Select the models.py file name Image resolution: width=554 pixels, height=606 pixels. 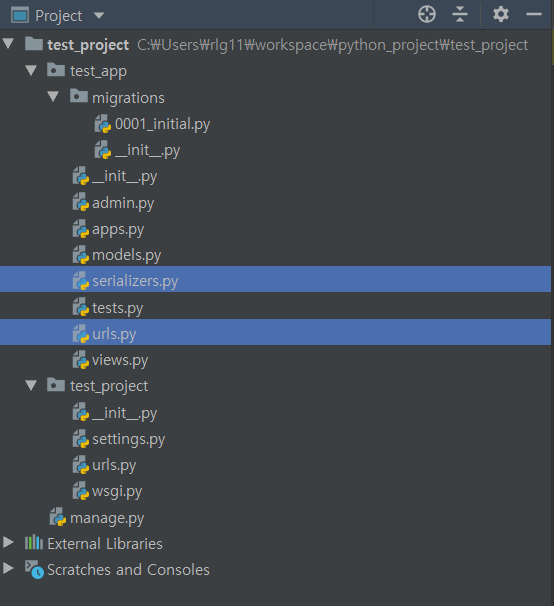point(126,255)
